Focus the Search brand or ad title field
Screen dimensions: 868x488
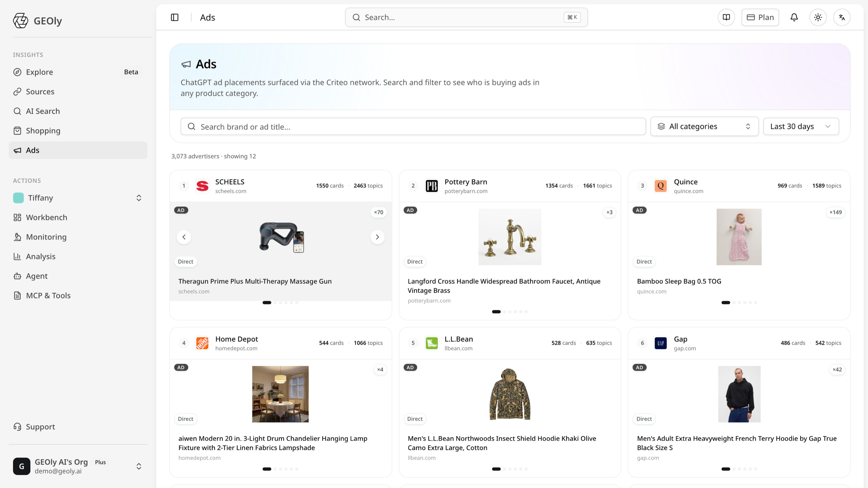click(x=413, y=127)
